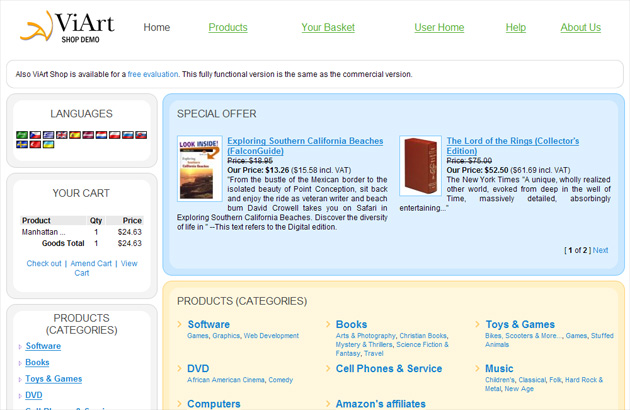Viewport: 630px width, 410px height.
Task: Open Web Development subcategory
Action: pos(271,336)
